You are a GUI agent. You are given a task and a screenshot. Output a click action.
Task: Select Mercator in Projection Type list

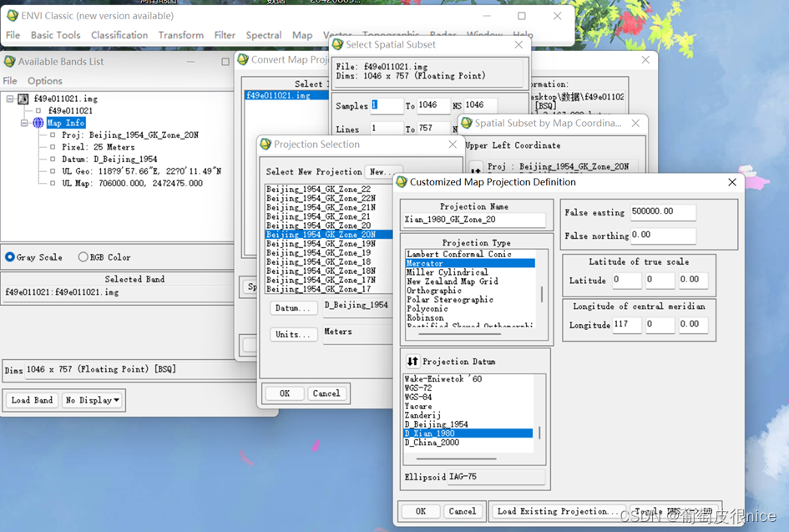[470, 263]
